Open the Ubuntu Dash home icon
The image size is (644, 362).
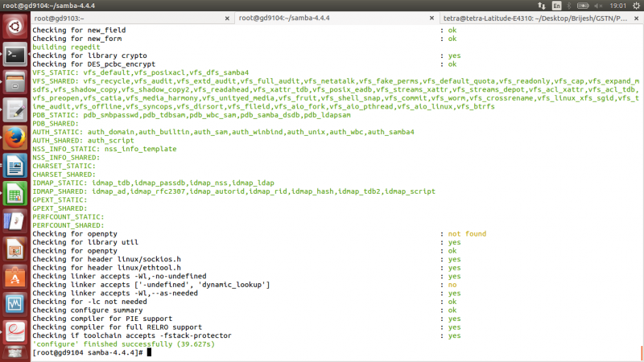pyautogui.click(x=15, y=27)
